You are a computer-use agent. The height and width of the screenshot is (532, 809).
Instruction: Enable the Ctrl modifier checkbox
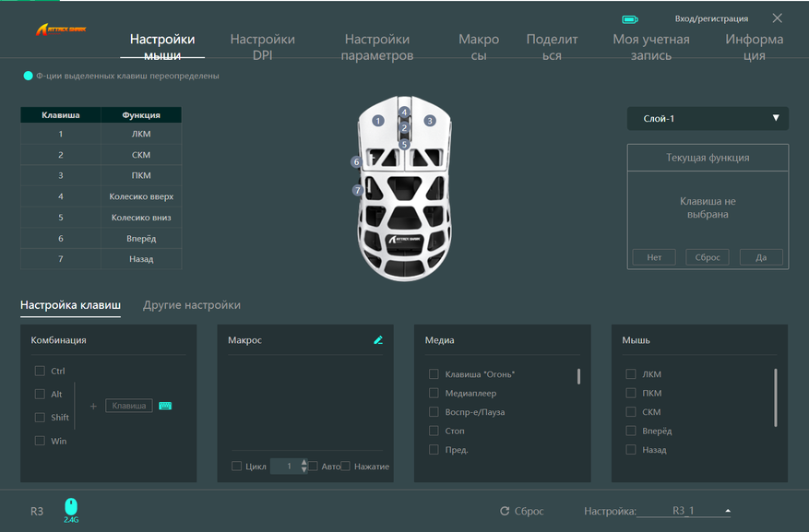tap(40, 371)
